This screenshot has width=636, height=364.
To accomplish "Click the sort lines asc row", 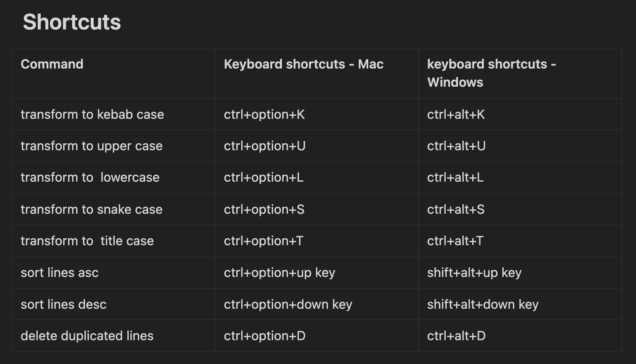I will (318, 273).
